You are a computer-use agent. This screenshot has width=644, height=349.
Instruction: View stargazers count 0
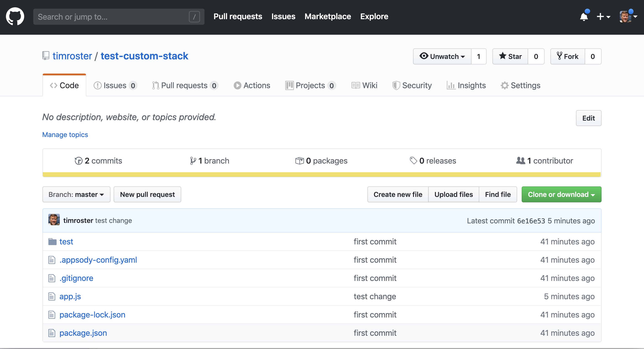point(536,56)
